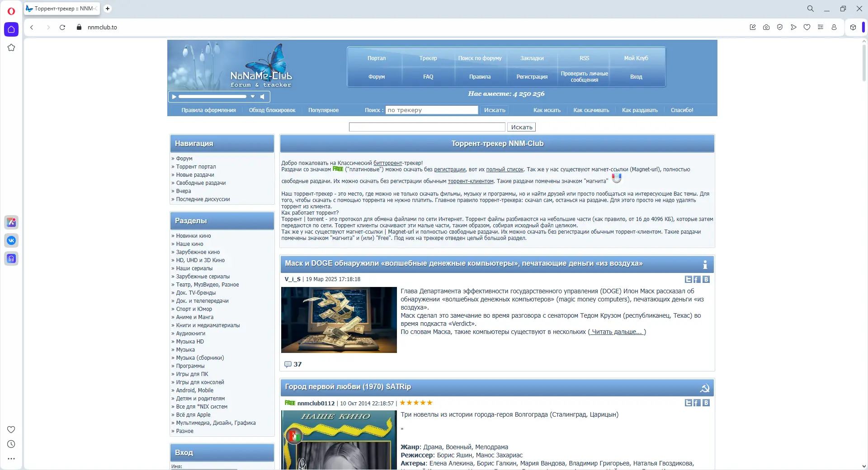Open the Регистрация menu item
Screen dimensions: 868x470
(x=532, y=77)
